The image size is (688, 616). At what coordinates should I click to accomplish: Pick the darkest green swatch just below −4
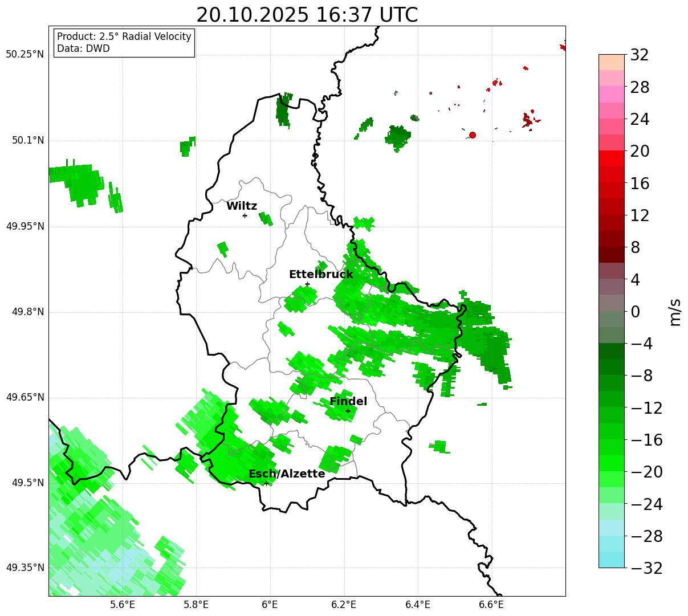click(x=612, y=351)
